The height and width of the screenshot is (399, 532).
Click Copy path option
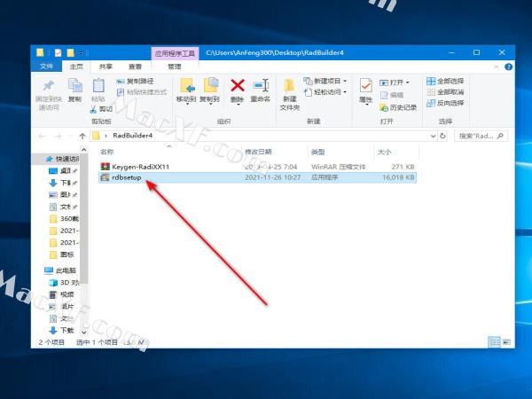pos(135,81)
